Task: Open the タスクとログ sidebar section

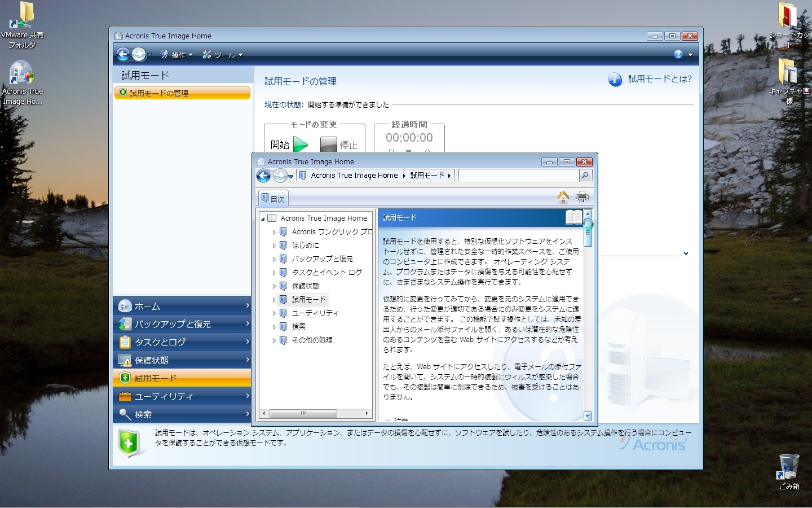Action: (182, 342)
